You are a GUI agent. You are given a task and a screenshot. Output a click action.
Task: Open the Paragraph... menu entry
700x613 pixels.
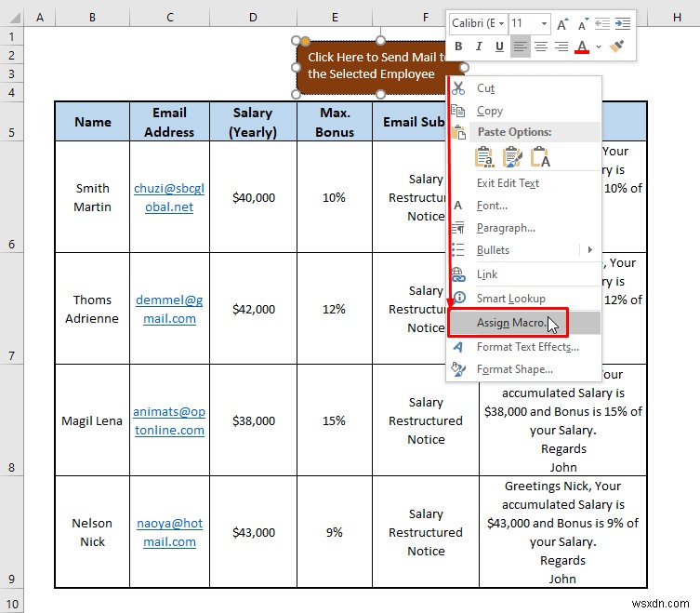(524, 228)
